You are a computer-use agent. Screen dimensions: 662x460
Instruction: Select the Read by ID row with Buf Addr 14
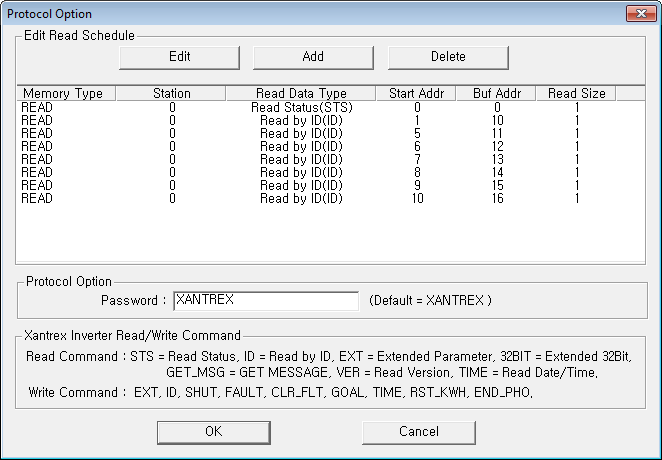[331, 173]
